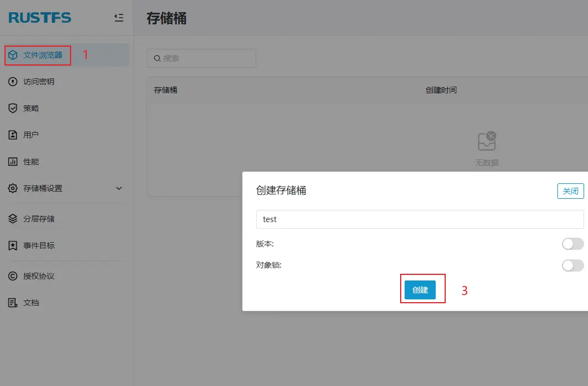Click the 分层存储 layers icon
588x386 pixels.
click(x=12, y=219)
